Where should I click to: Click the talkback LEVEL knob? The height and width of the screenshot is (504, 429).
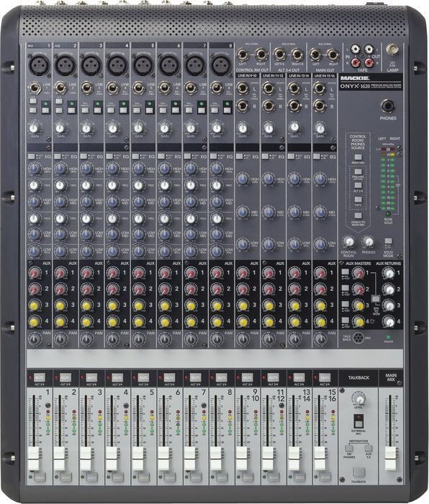coord(359,399)
